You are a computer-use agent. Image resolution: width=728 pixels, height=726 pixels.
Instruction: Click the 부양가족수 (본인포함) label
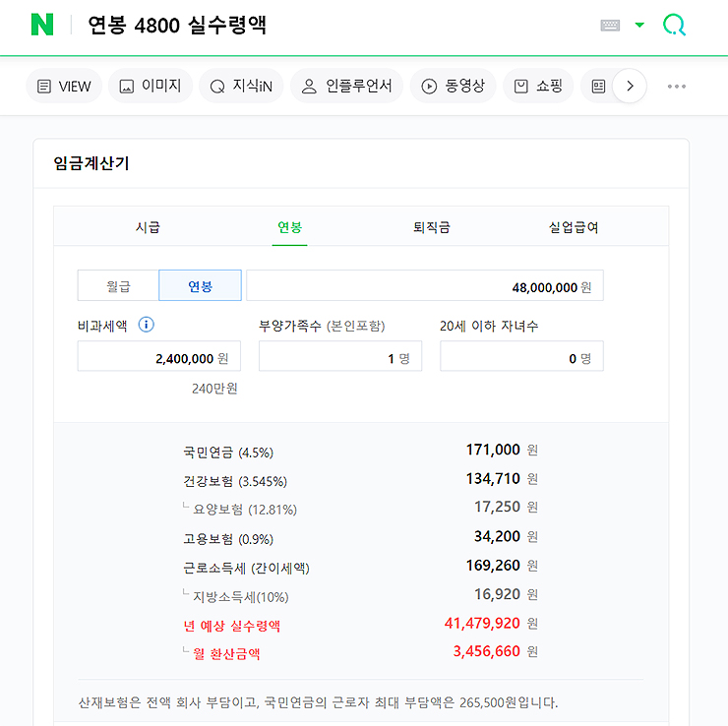[x=322, y=326]
